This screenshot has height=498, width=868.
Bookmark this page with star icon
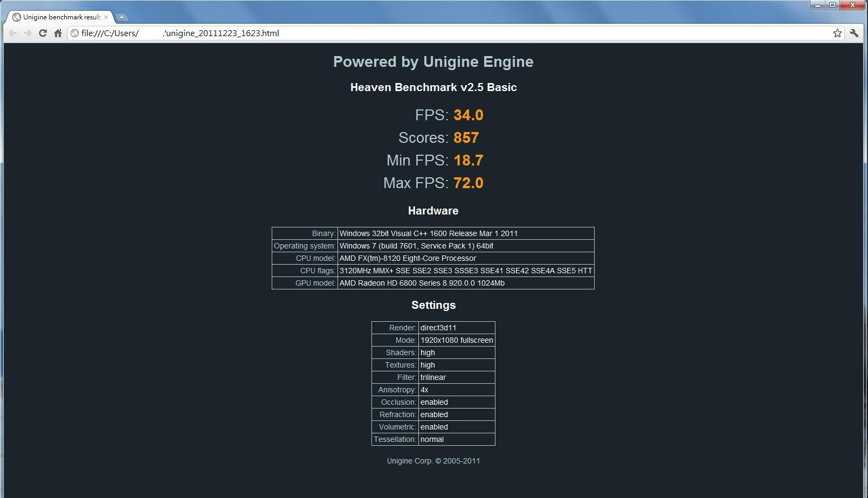(x=837, y=33)
